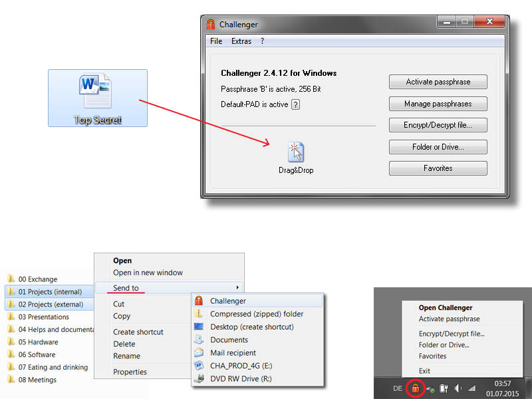Click the CHA_PROD_4G drive icon

(199, 365)
